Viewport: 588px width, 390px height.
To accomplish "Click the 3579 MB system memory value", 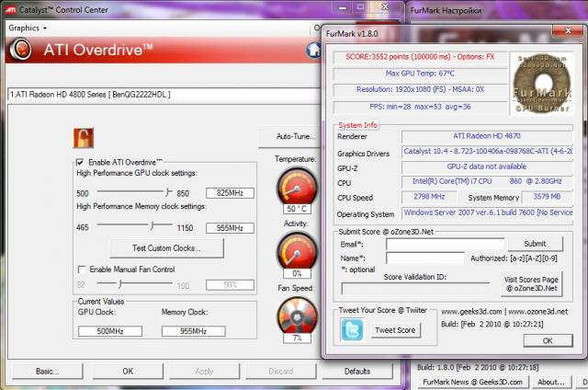I will coord(547,196).
